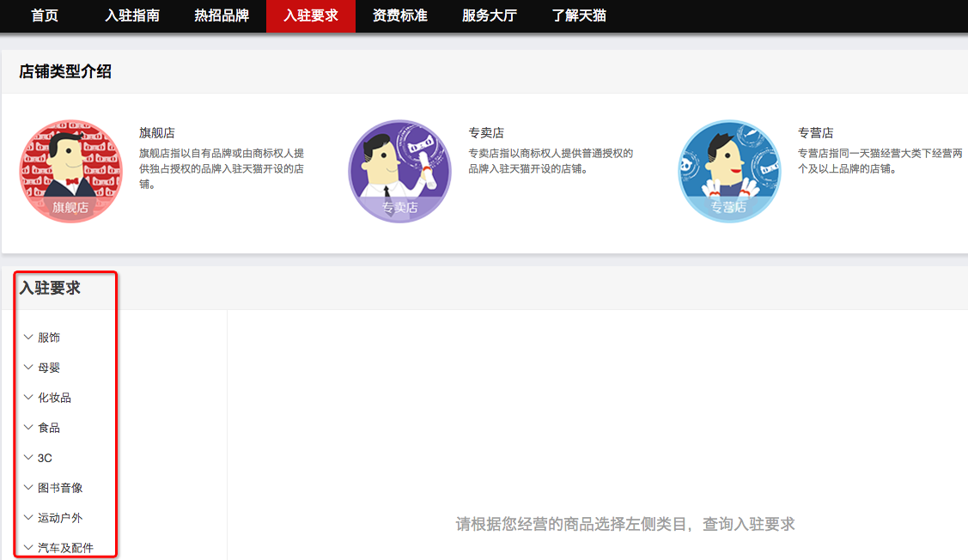Expand the 3C category chevron
968x560 pixels.
(x=27, y=458)
